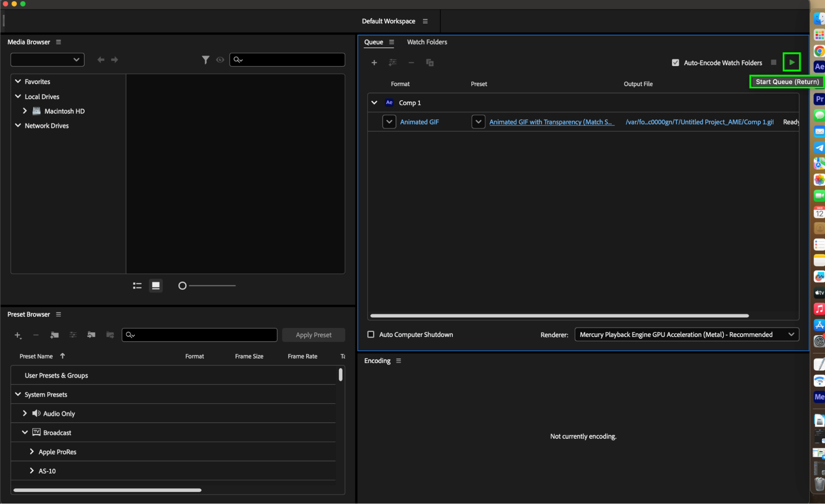This screenshot has height=504, width=825.
Task: Click the Animated GIF with Transparency preset link
Action: click(551, 122)
